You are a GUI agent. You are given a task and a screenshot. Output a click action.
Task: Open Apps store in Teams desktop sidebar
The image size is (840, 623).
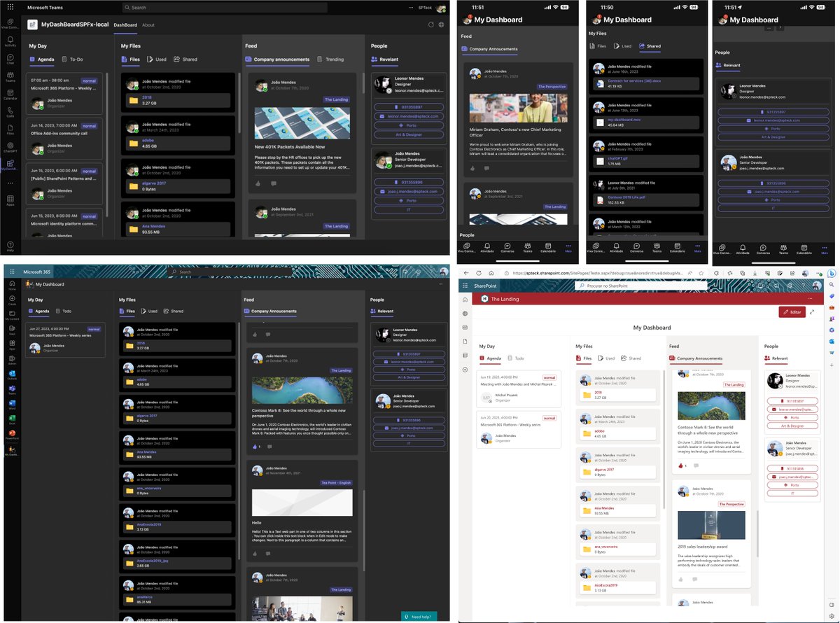(10, 202)
